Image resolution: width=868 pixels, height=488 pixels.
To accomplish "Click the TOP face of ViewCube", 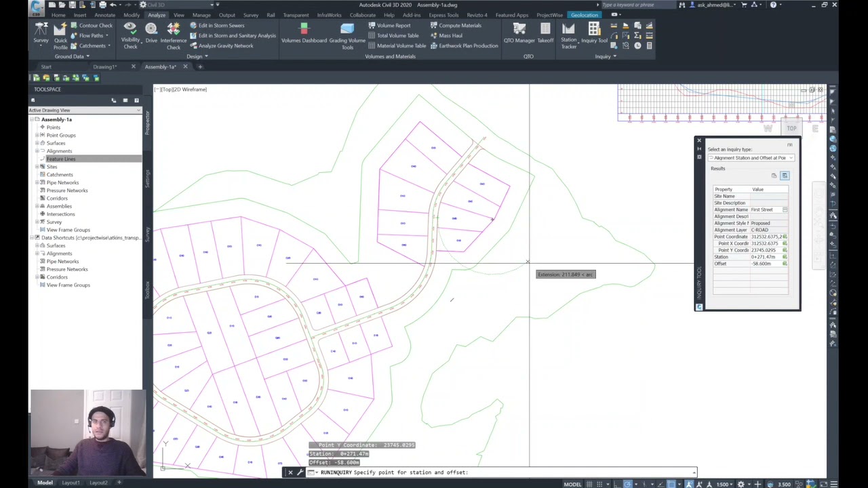I will coord(791,129).
